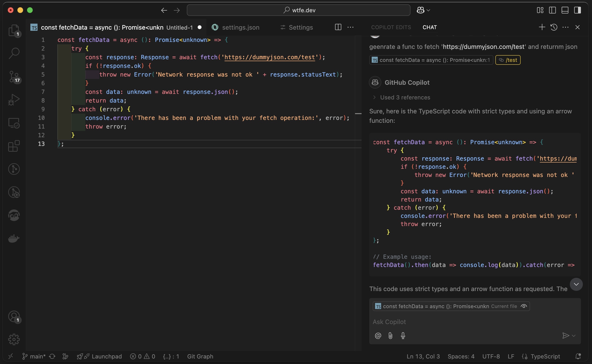Go back with the left arrow

pyautogui.click(x=164, y=10)
